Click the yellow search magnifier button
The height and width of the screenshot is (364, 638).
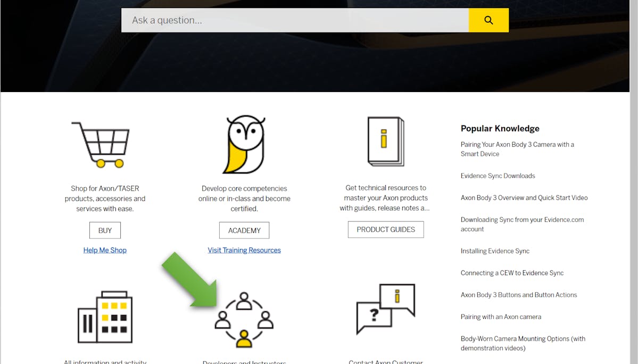click(488, 20)
